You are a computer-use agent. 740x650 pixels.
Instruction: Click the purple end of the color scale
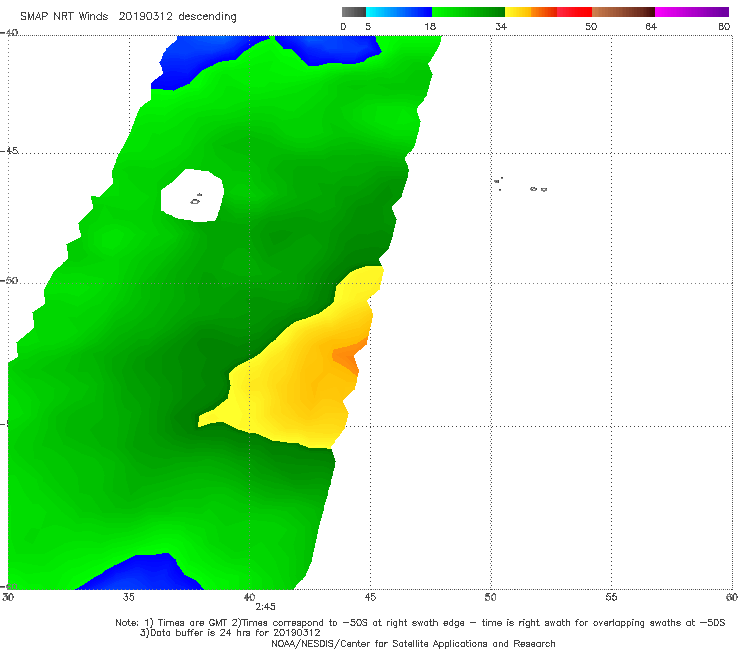(691, 12)
